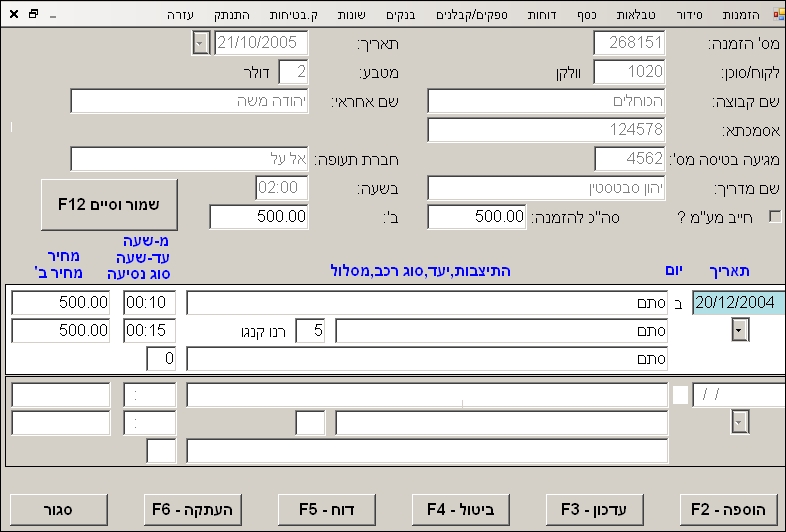Viewport: 786px width, 532px height.
Task: Click the order total field סה"כ להזמנה
Action: tap(477, 217)
